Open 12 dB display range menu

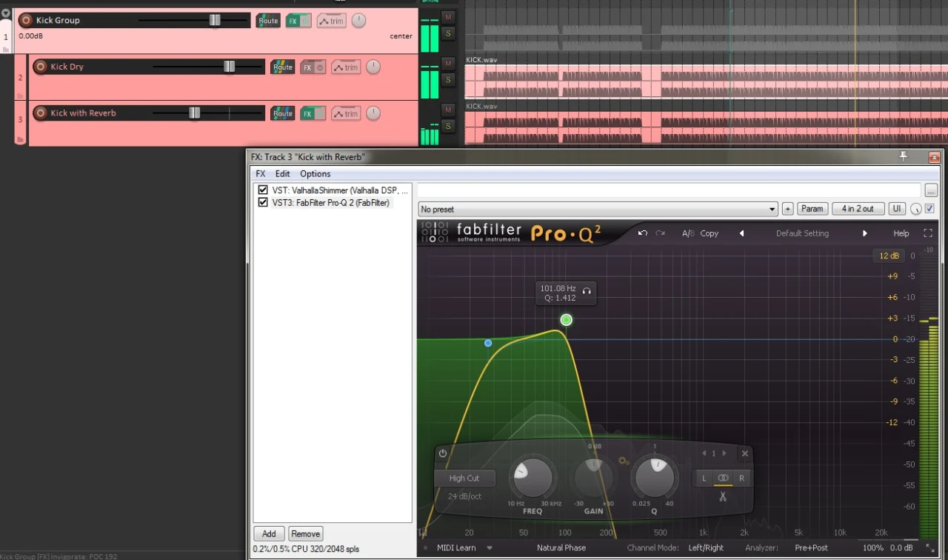click(x=889, y=256)
